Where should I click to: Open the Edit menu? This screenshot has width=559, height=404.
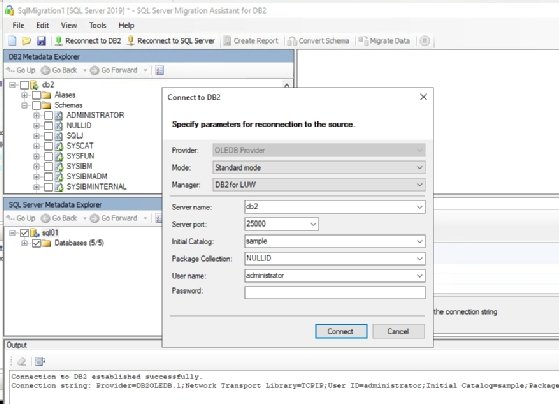42,25
